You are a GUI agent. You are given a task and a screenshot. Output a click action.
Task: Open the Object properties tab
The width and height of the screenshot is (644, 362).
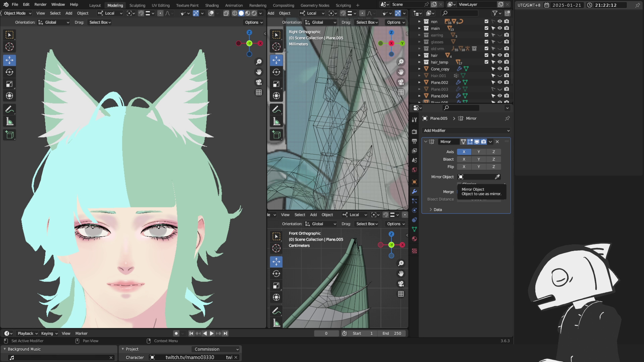pyautogui.click(x=414, y=182)
